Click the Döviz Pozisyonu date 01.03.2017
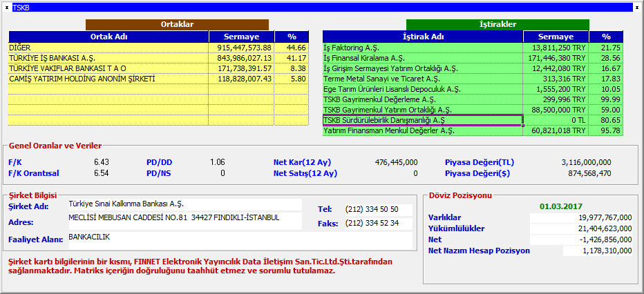 pos(561,206)
